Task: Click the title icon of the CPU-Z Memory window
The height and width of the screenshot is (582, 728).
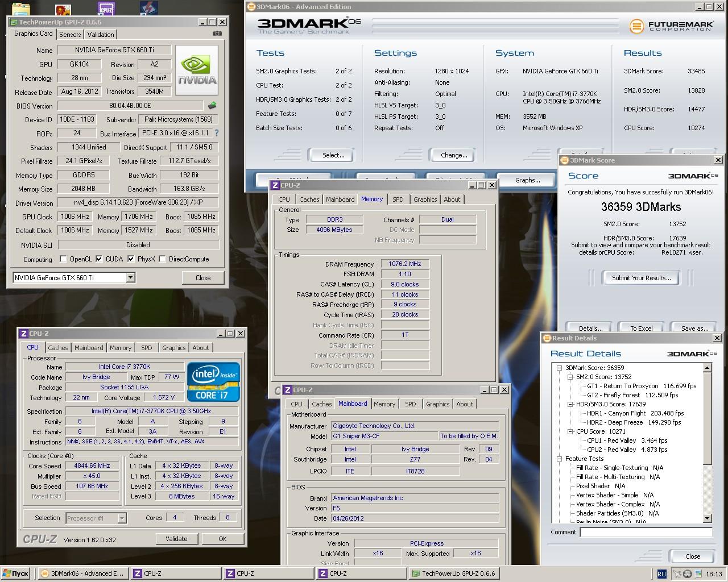Action: tap(275, 185)
